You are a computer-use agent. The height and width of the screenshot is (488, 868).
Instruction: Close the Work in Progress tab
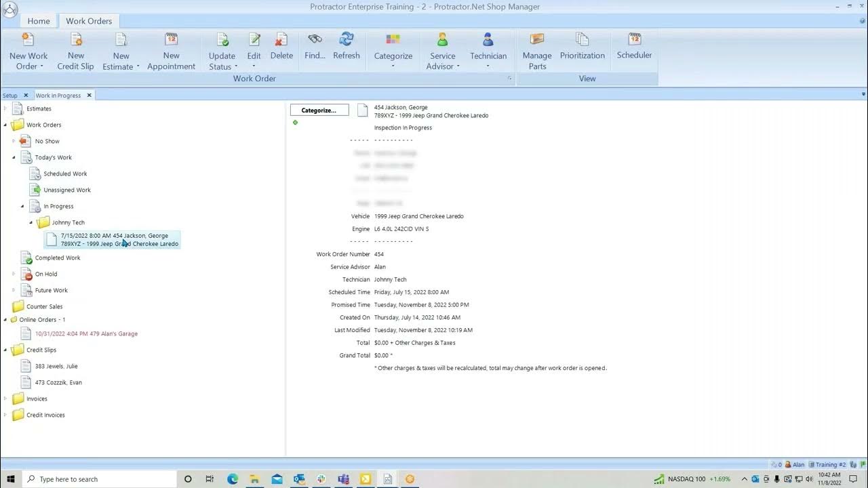(x=89, y=96)
